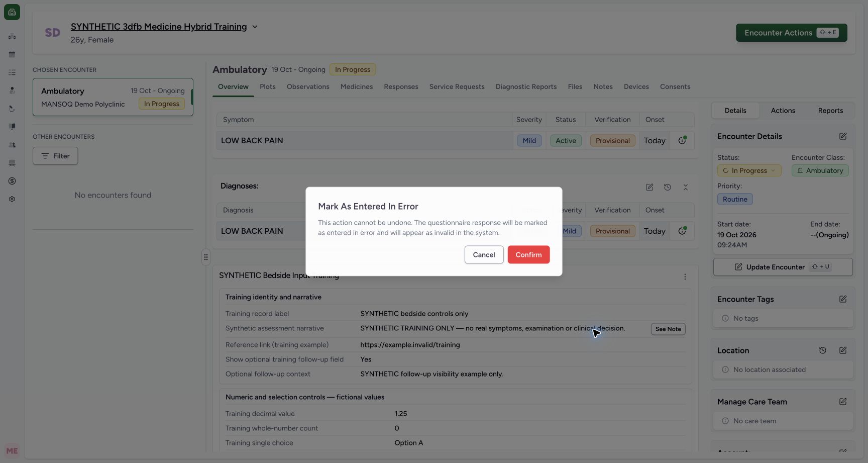Collapse the Diagnoses section
This screenshot has width=868, height=463.
(685, 187)
